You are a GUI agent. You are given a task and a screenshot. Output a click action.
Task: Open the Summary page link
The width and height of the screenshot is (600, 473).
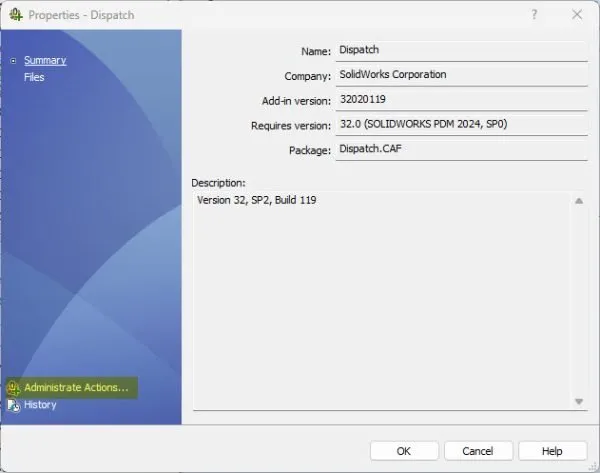[45, 60]
